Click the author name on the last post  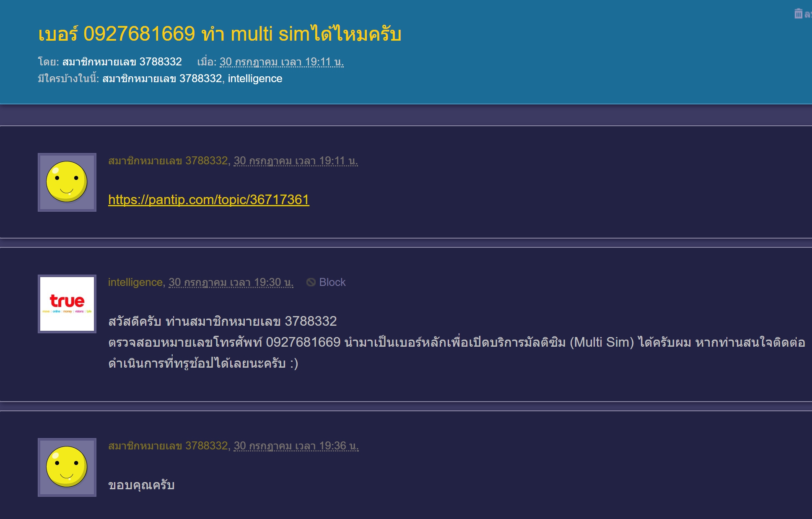[x=168, y=446]
